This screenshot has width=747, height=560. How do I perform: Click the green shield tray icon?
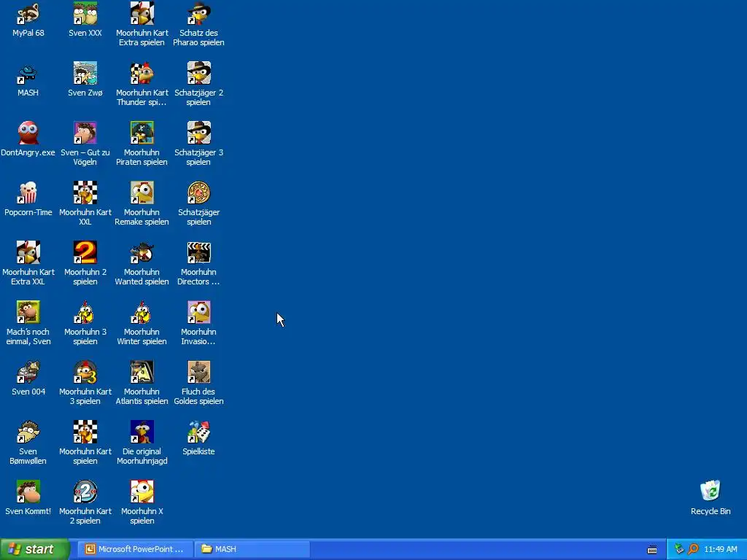pyautogui.click(x=679, y=549)
